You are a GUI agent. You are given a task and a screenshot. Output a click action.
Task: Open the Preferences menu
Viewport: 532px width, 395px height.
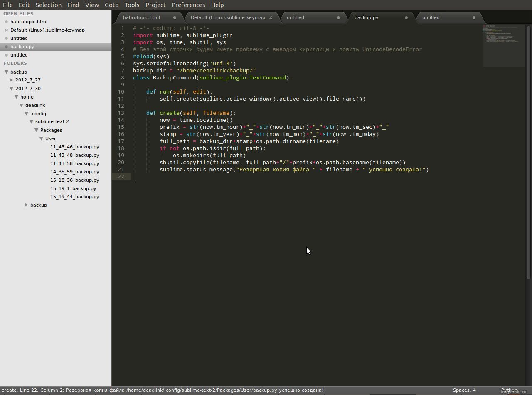[x=188, y=5]
